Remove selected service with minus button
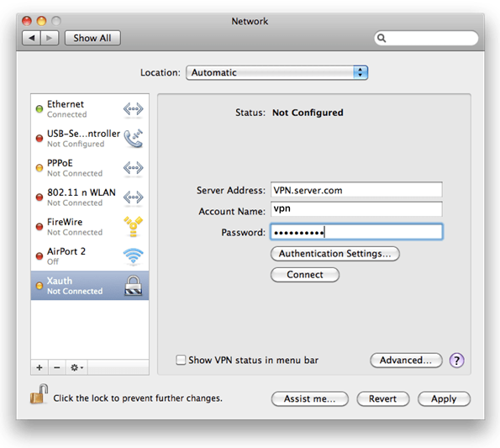Screen dimensions: 500x448 57,367
